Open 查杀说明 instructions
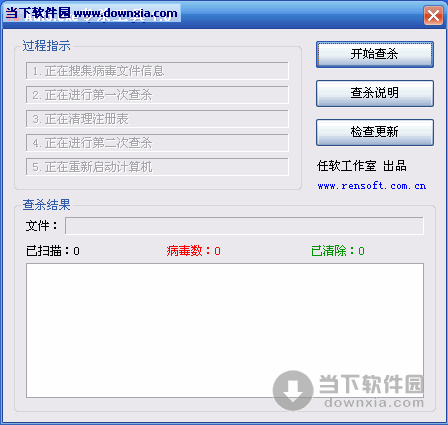The image size is (448, 425). point(375,93)
